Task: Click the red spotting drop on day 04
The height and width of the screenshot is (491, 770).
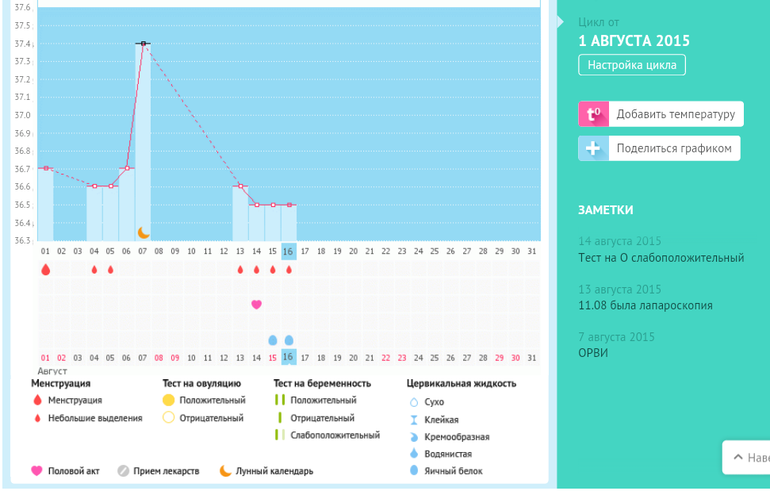Action: [94, 269]
